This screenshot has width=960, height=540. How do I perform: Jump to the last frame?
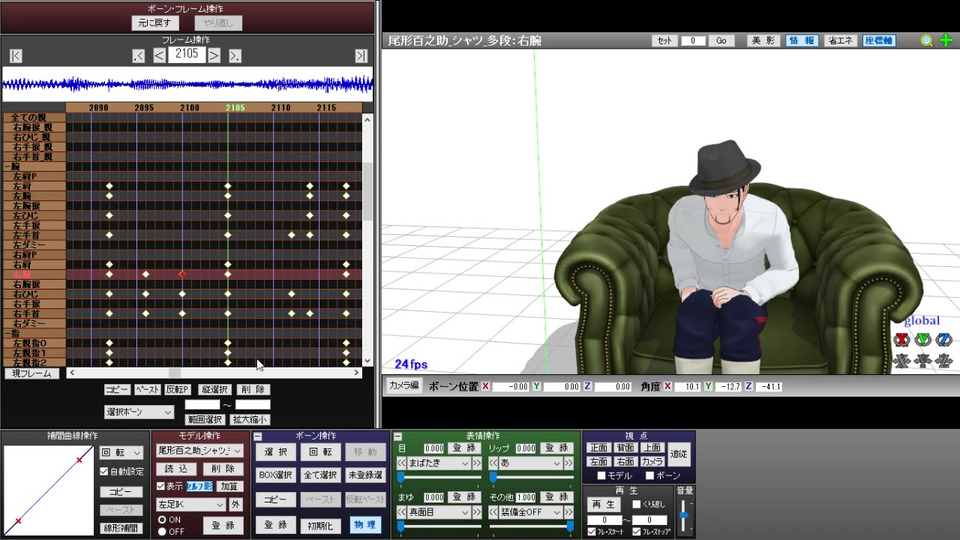(361, 56)
